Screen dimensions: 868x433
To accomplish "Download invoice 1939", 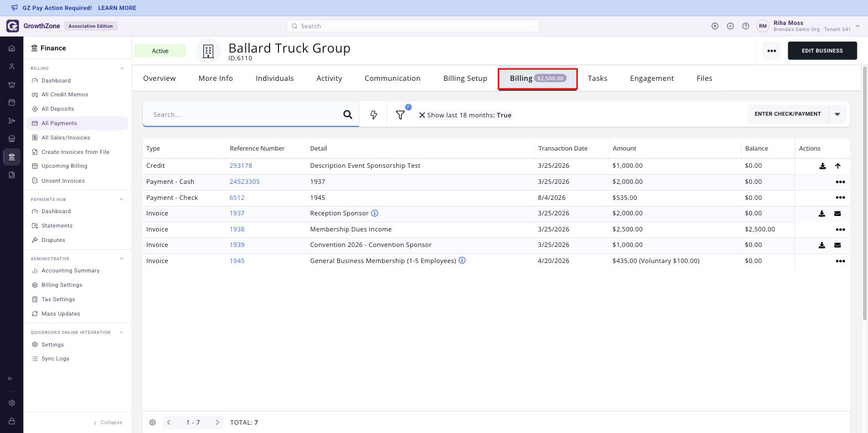I will [822, 245].
